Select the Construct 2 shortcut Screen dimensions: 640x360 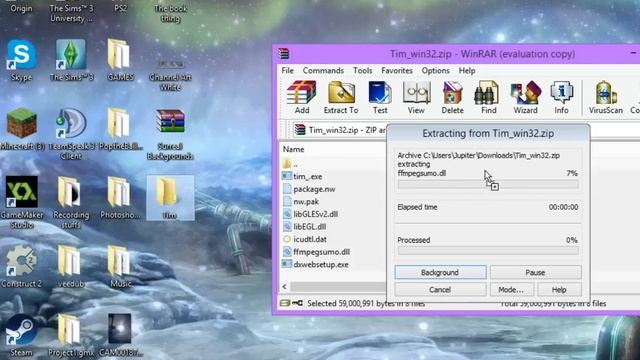point(21,266)
